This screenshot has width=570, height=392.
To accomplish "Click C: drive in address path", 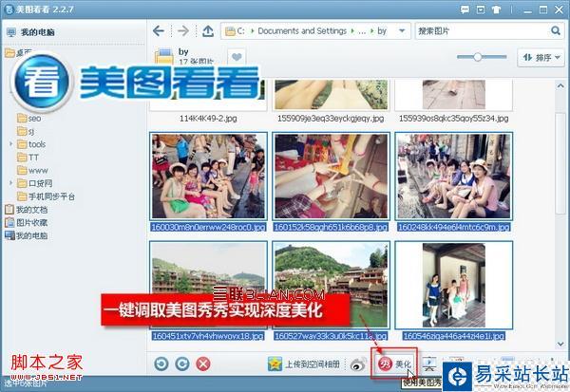I will (240, 31).
